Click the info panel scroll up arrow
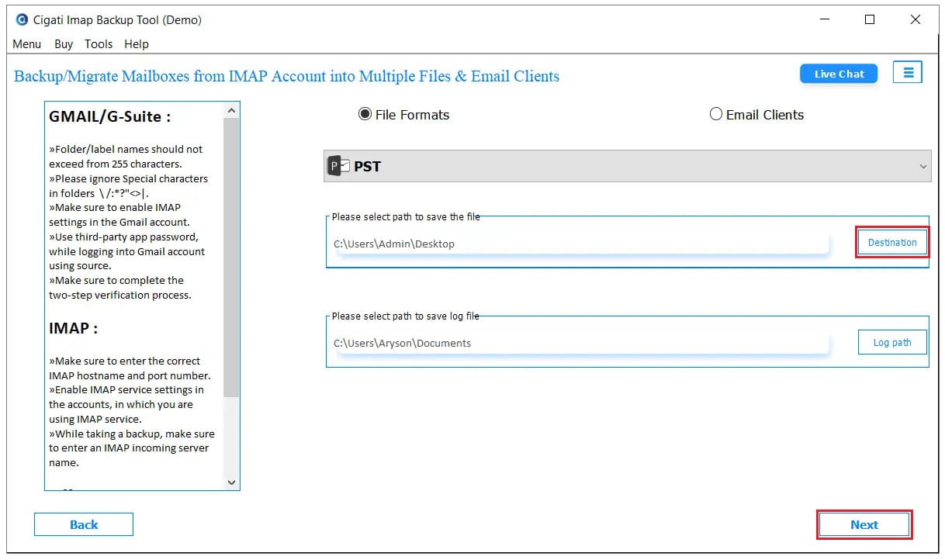This screenshot has width=945, height=560. click(x=231, y=111)
